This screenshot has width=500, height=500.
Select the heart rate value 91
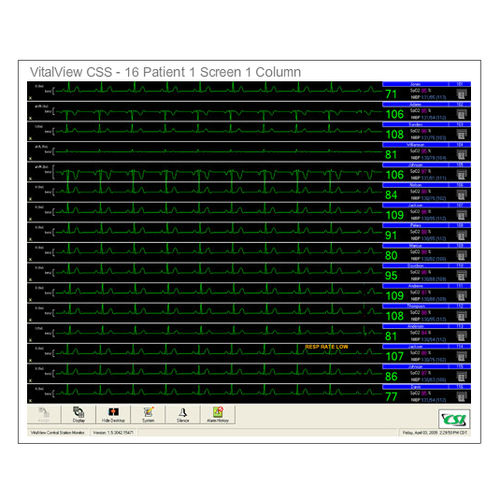point(391,236)
